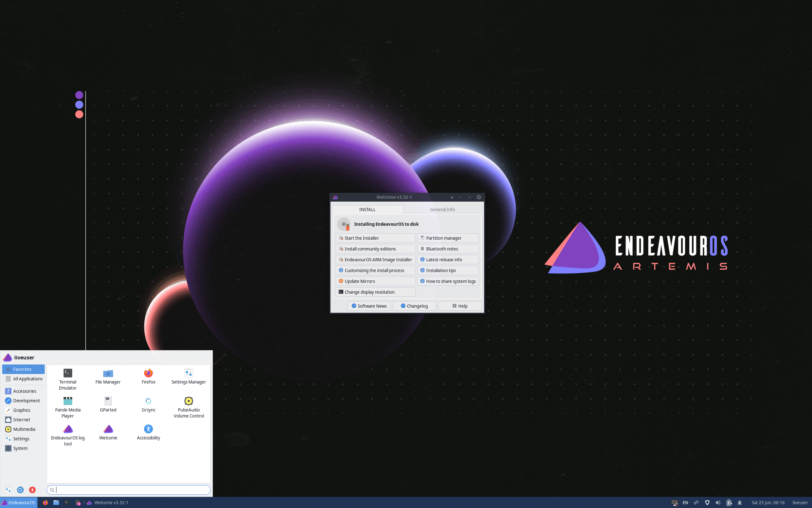Viewport: 812px width, 508px height.
Task: Click the settings icon in menu footer
Action: pyautogui.click(x=8, y=490)
